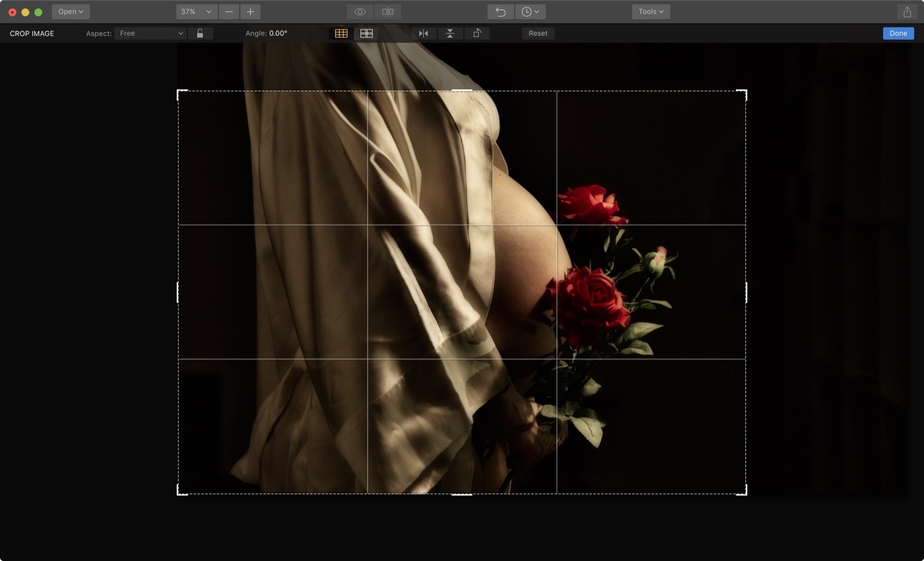The width and height of the screenshot is (924, 561).
Task: Open the history clock dropdown
Action: coord(530,12)
